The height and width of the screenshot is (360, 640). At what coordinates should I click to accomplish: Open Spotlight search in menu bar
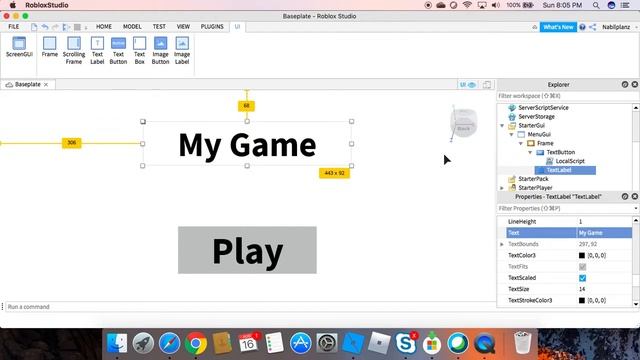(596, 5)
